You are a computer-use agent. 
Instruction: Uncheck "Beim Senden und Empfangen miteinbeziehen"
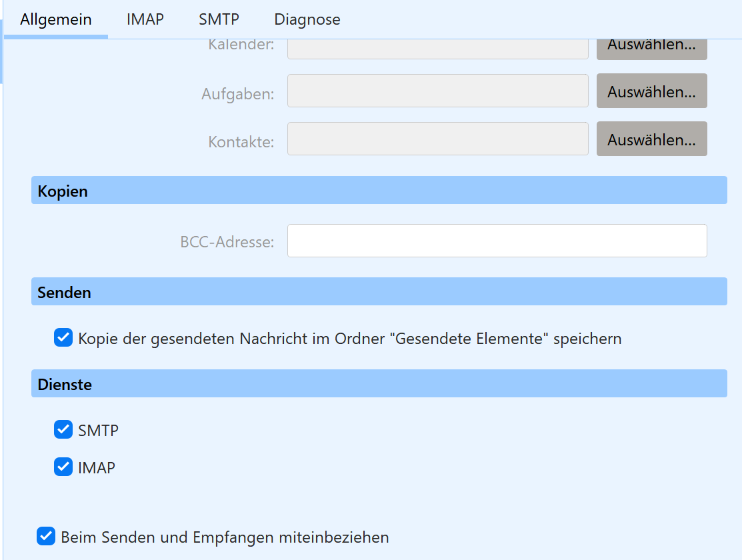click(x=46, y=537)
